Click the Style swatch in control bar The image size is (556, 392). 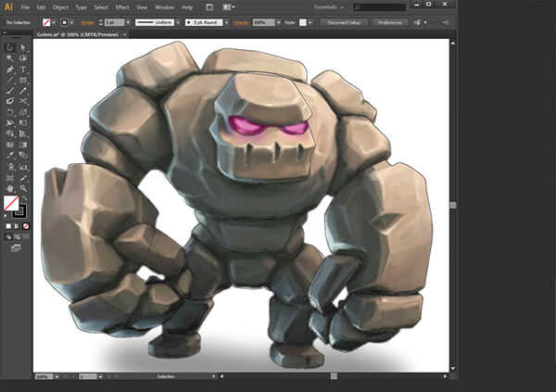(x=303, y=22)
